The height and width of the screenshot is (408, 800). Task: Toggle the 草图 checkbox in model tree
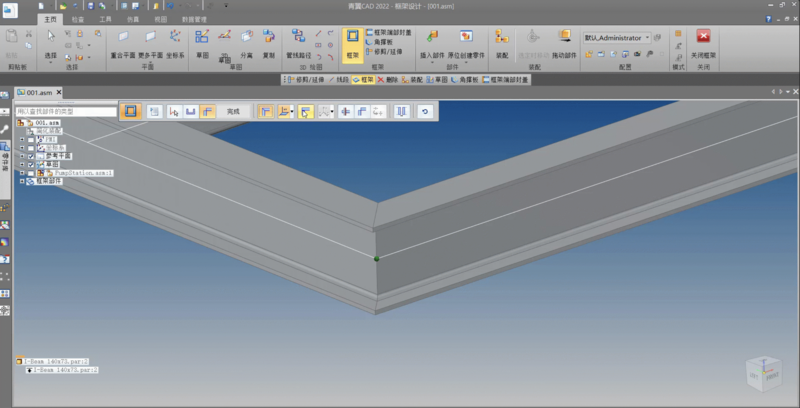point(31,165)
